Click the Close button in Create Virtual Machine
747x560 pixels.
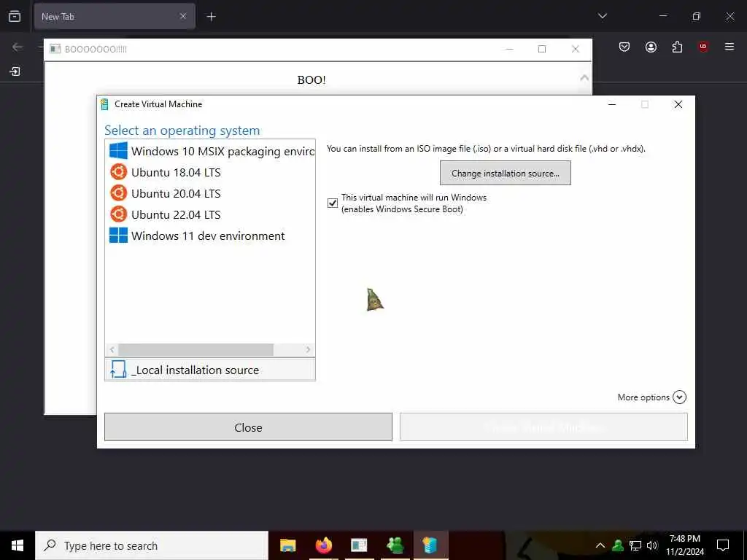click(248, 427)
